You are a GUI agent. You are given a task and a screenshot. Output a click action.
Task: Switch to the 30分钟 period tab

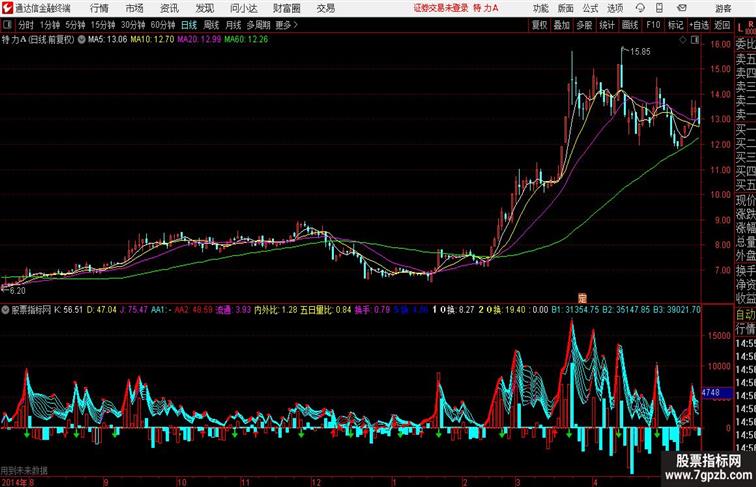click(x=133, y=25)
